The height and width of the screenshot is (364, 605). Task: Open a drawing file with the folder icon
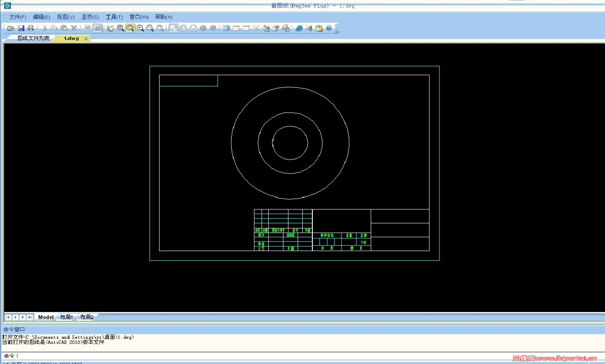11,28
